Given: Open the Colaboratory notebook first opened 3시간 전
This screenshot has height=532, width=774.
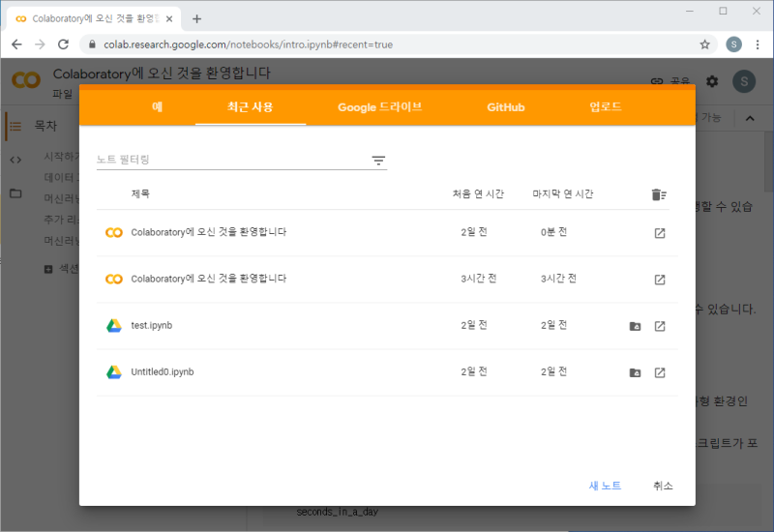Looking at the screenshot, I should coord(208,279).
